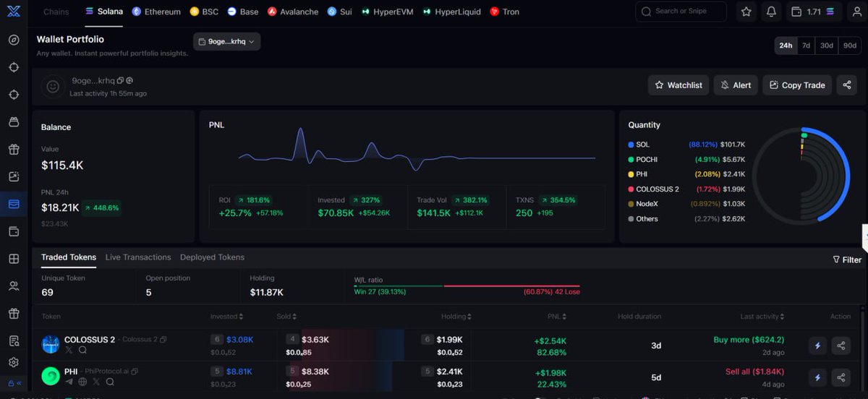The width and height of the screenshot is (868, 399).
Task: Select the 30d time range
Action: pos(826,45)
